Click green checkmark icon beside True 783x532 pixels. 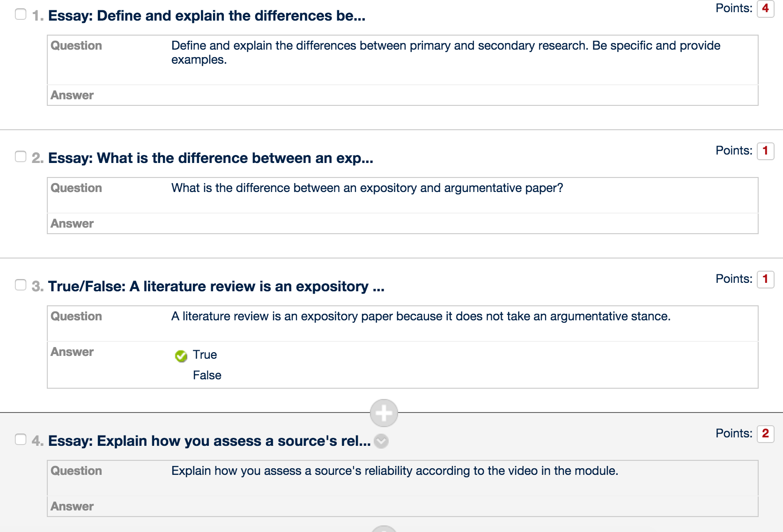pos(181,356)
